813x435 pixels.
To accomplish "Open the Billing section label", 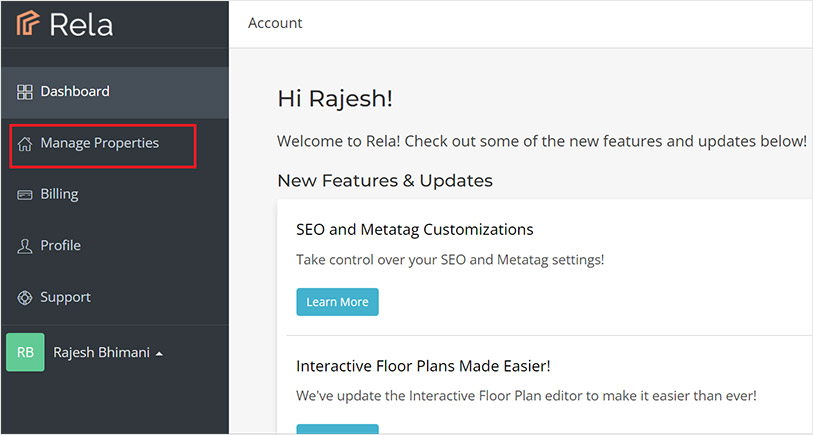I will (x=59, y=195).
